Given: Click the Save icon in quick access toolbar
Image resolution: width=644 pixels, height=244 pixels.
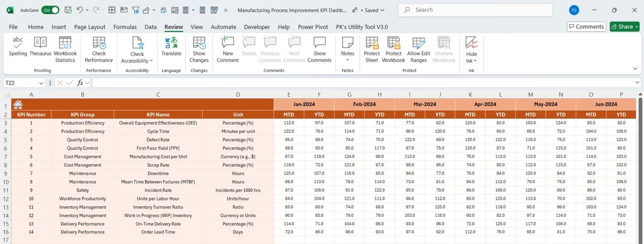Looking at the screenshot, I should pos(68,10).
